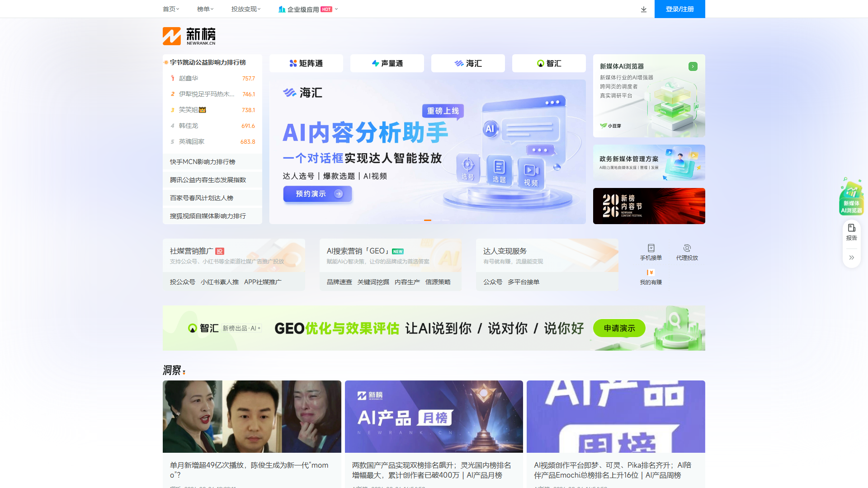
Task: Switch to the 智汇 tab
Action: point(549,63)
